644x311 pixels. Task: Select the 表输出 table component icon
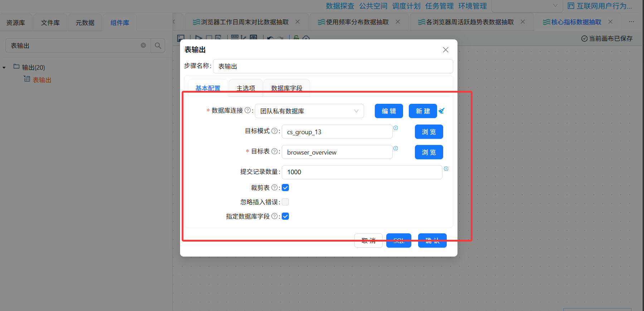click(x=27, y=79)
